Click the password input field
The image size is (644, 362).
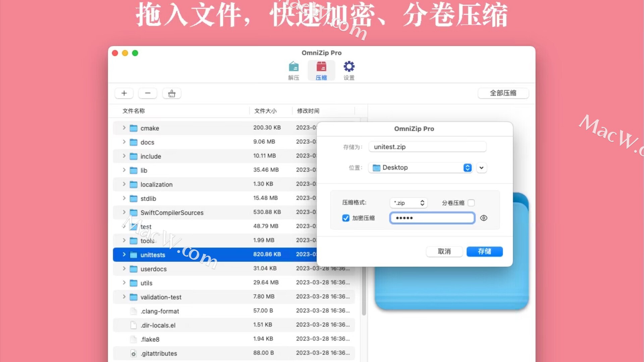tap(432, 218)
